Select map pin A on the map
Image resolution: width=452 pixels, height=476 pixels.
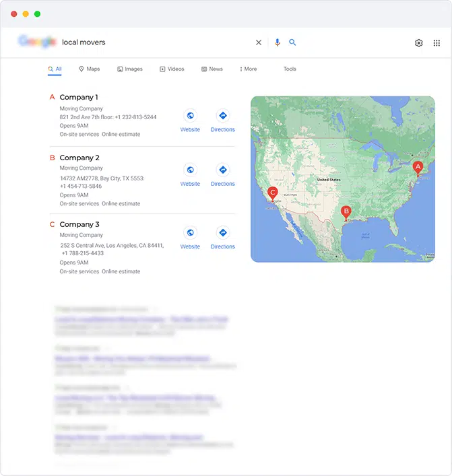pos(417,168)
